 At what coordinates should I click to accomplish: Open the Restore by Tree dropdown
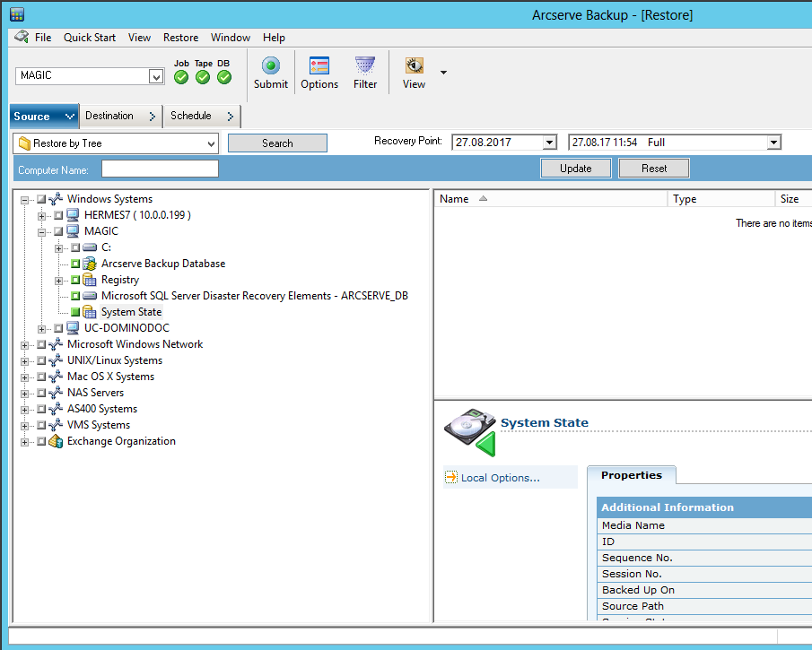coord(211,143)
